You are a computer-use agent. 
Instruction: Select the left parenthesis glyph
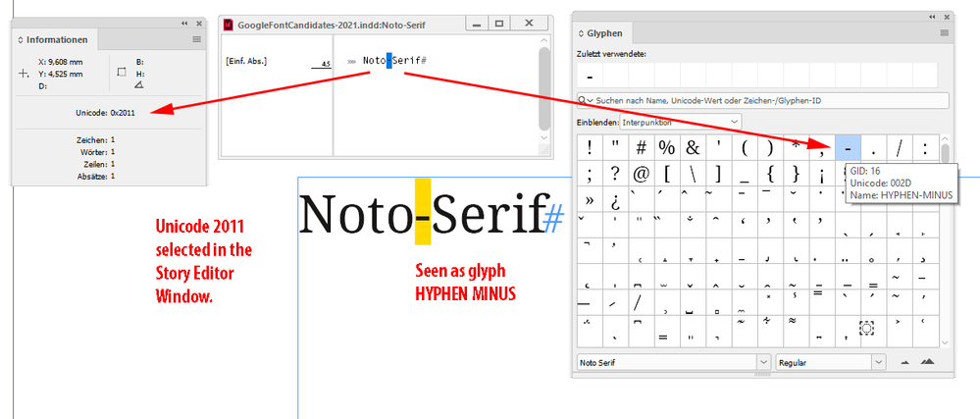[x=745, y=147]
